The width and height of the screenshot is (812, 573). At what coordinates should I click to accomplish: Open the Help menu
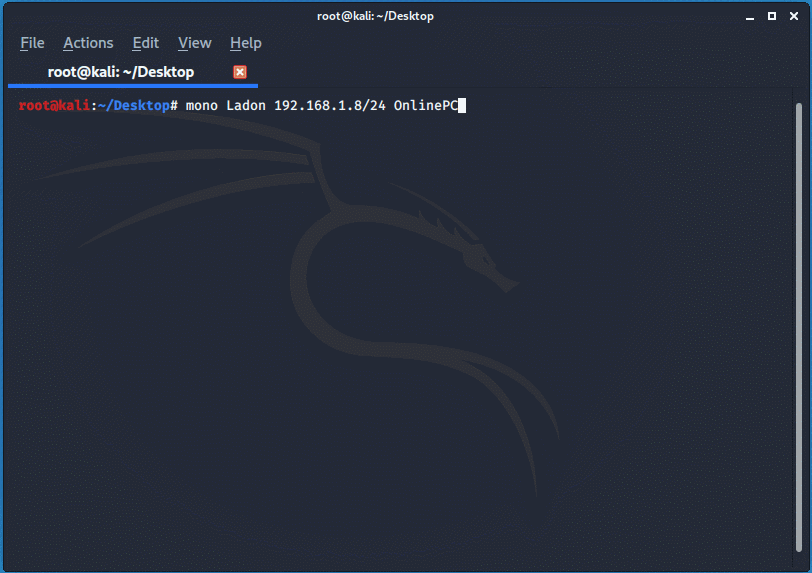245,43
